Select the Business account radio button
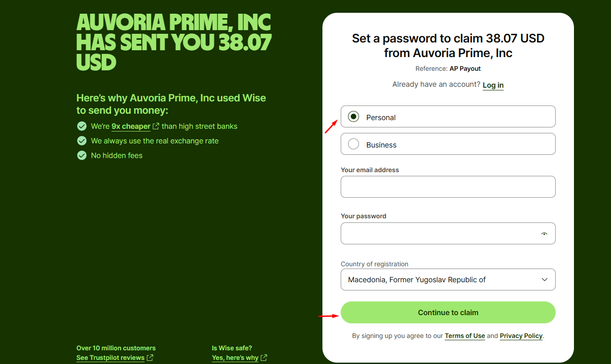Viewport: 611px width, 364px height. click(354, 144)
